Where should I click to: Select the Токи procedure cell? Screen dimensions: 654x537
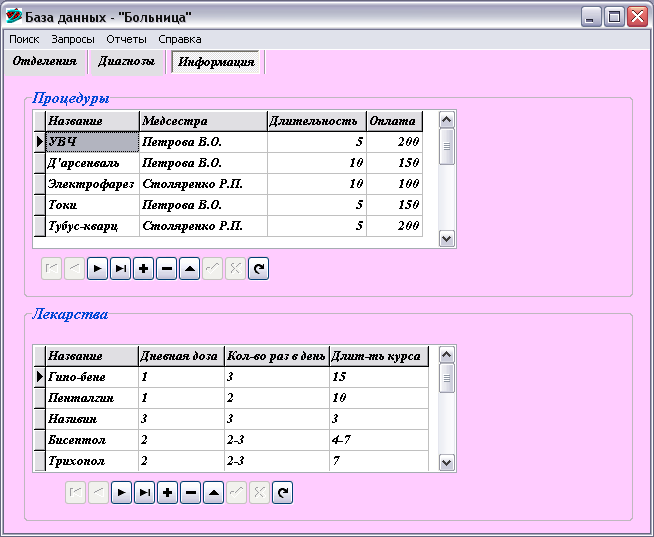coord(92,205)
